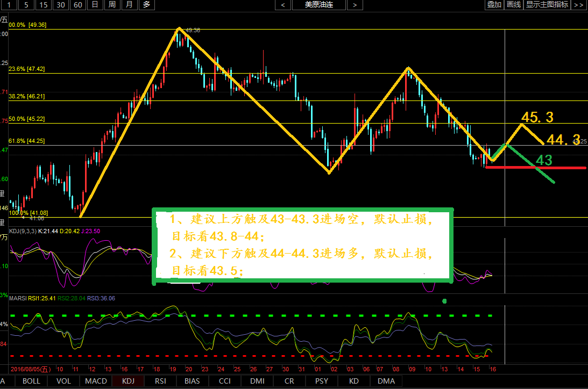This screenshot has height=389, width=588.
Task: Click the 叠加 overlay button
Action: [494, 5]
